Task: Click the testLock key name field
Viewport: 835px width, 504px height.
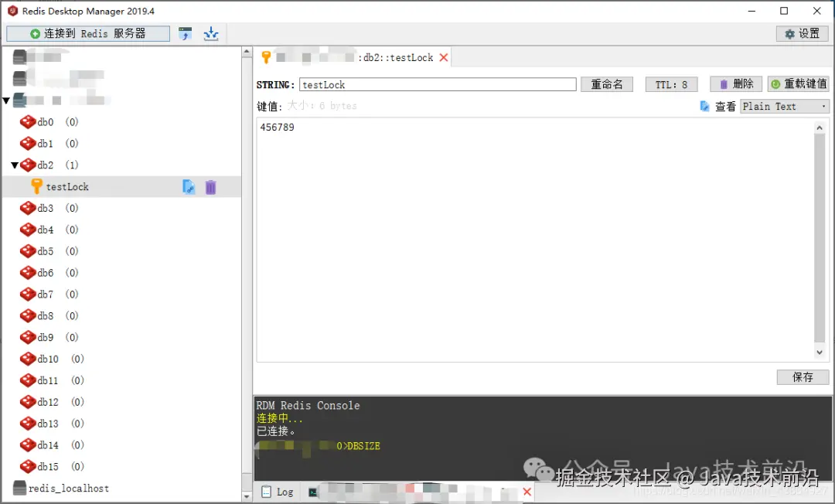Action: 438,84
